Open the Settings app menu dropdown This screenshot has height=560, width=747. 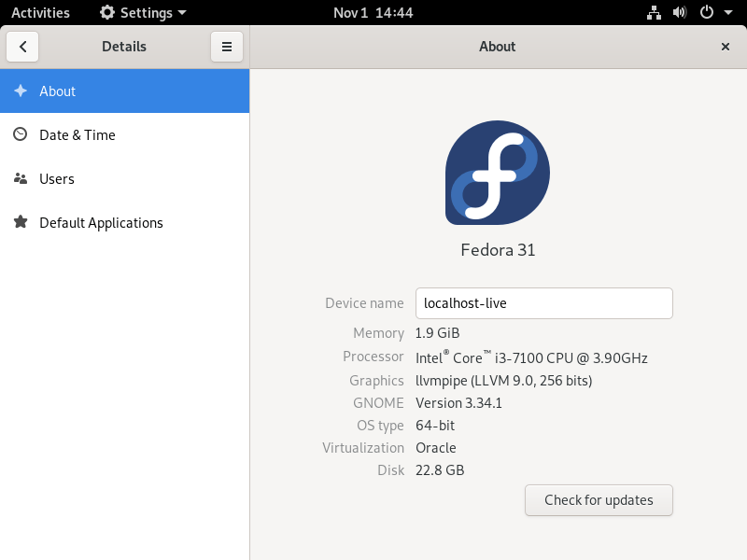(143, 12)
